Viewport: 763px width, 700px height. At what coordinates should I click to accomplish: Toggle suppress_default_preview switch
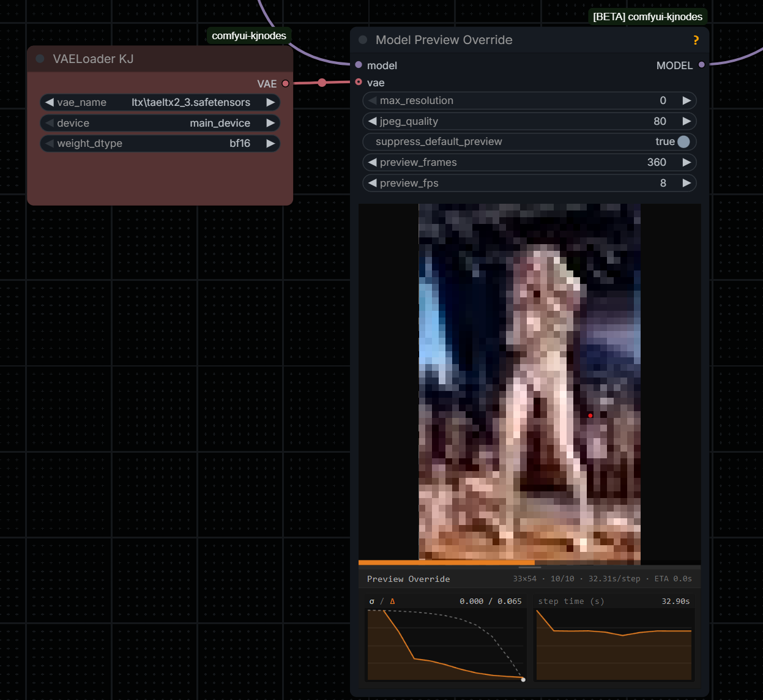point(683,141)
